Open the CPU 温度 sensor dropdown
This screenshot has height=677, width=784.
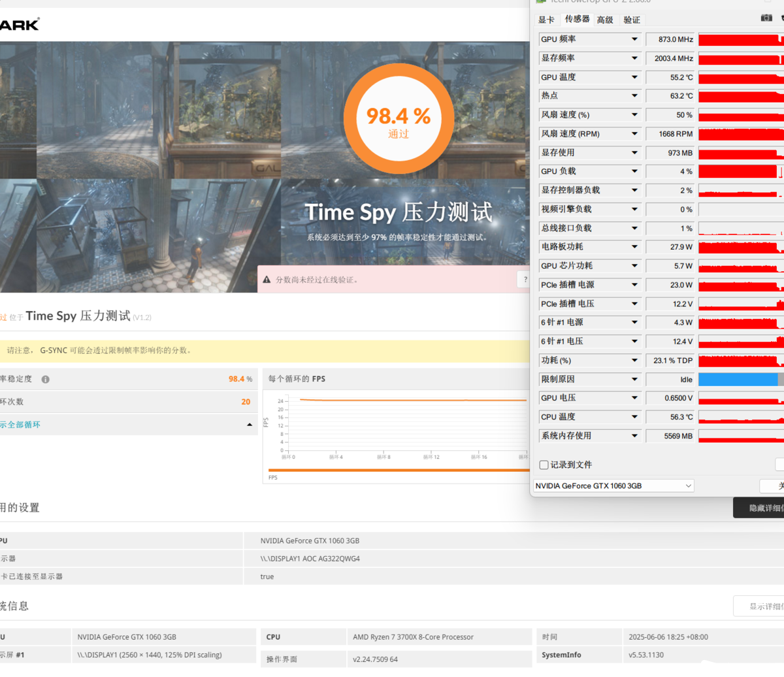coord(634,417)
